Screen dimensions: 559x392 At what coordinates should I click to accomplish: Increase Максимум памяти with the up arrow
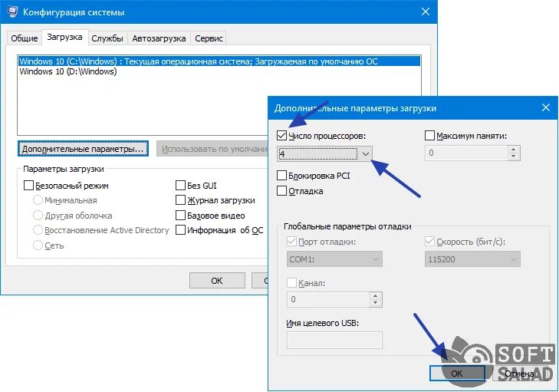click(x=513, y=150)
